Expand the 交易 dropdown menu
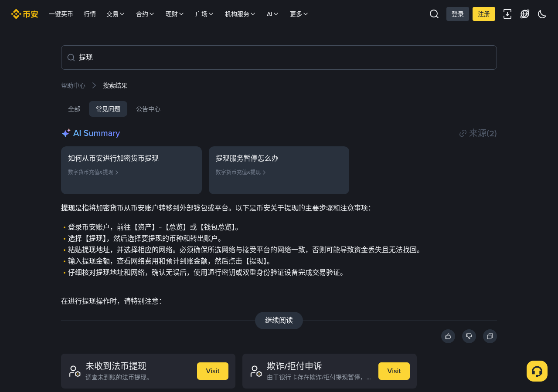The height and width of the screenshot is (392, 558). [x=116, y=14]
